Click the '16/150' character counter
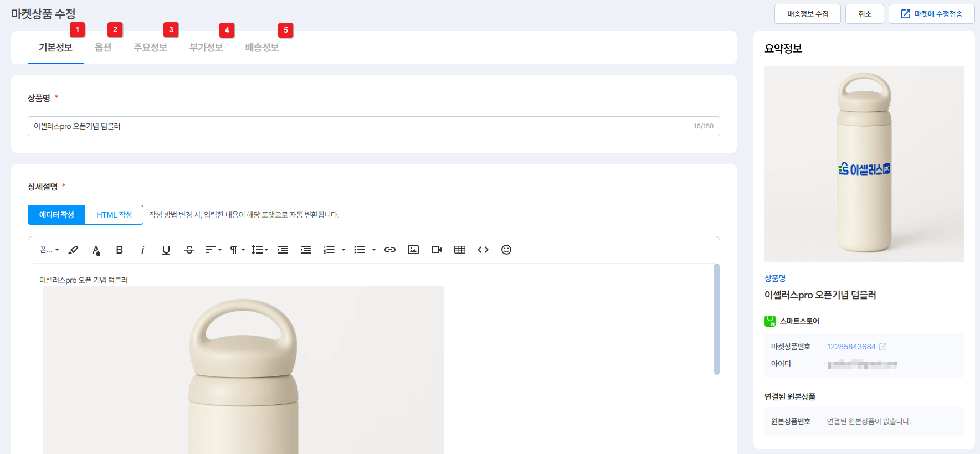This screenshot has width=980, height=454. coord(704,126)
